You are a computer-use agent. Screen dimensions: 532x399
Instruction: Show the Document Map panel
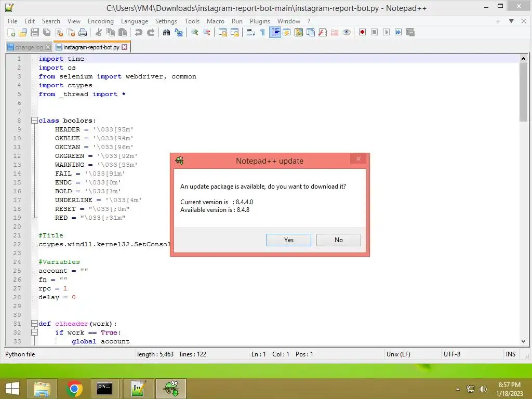pyautogui.click(x=299, y=32)
